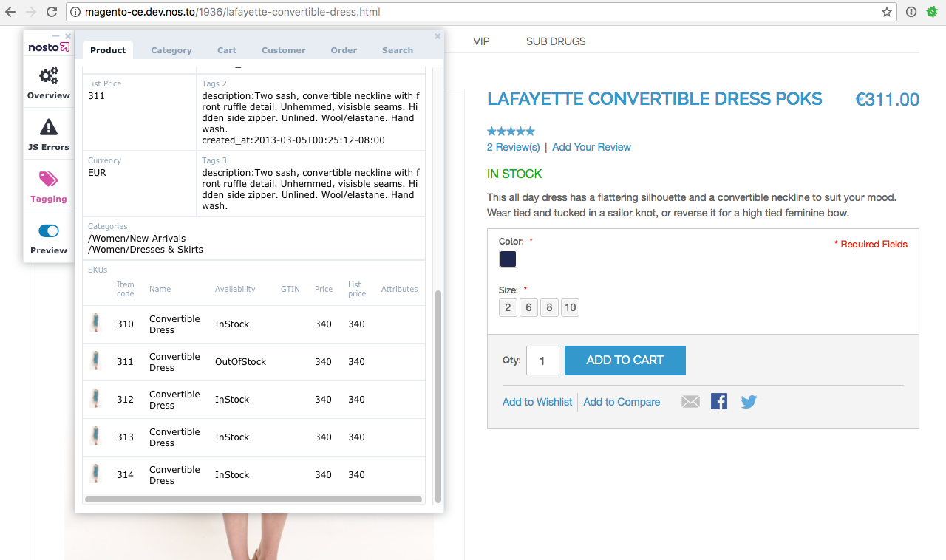This screenshot has width=946, height=560.
Task: Share product on Twitter icon
Action: pyautogui.click(x=749, y=402)
